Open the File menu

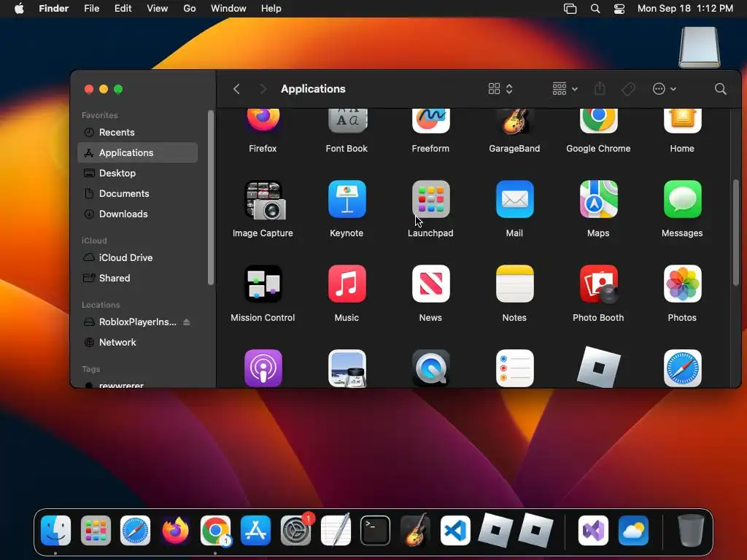91,9
